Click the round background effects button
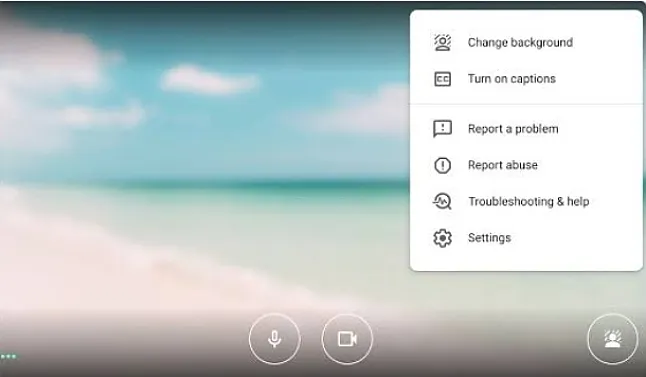This screenshot has height=377, width=646. [613, 339]
